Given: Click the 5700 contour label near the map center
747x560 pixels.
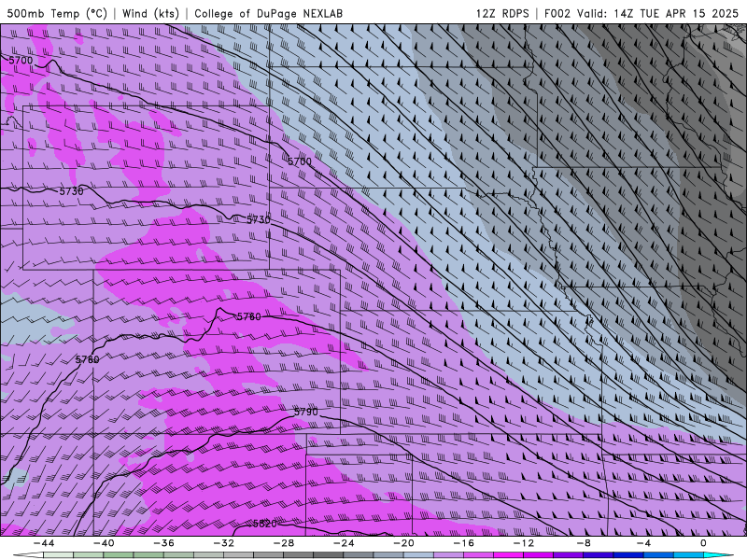Looking at the screenshot, I should (299, 161).
